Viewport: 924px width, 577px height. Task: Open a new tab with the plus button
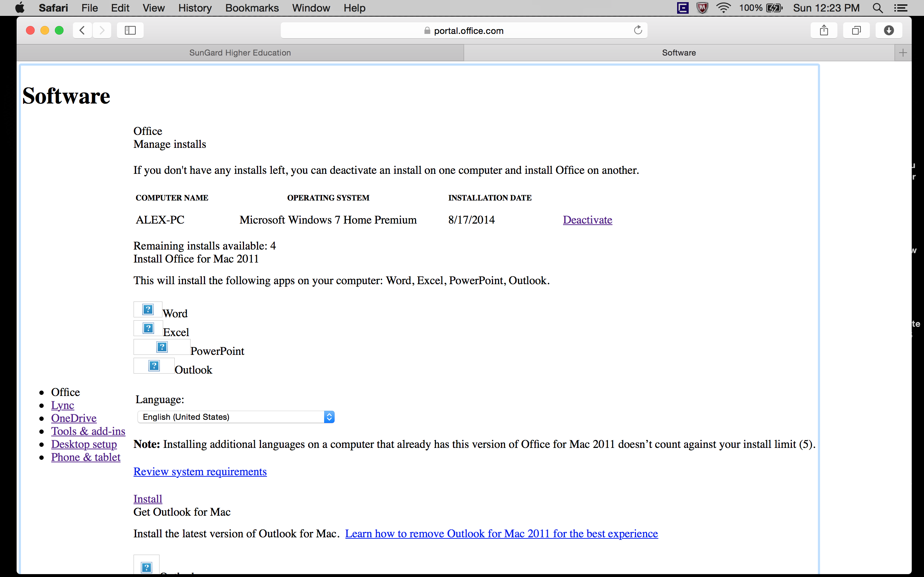903,52
